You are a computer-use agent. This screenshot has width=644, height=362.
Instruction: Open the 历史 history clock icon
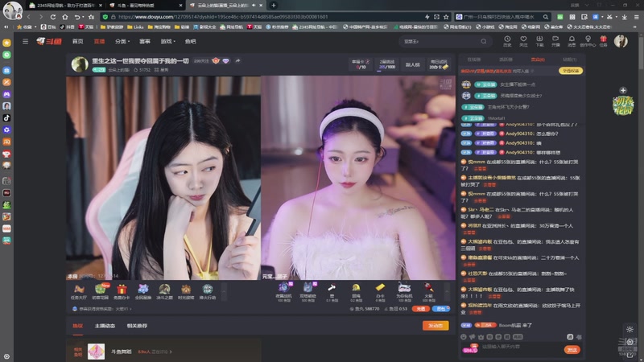[x=507, y=41]
